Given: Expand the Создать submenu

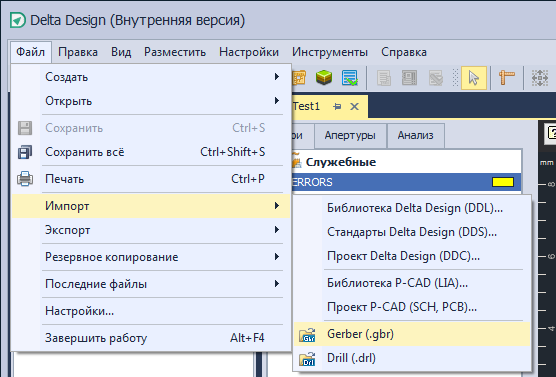Looking at the screenshot, I should point(151,77).
